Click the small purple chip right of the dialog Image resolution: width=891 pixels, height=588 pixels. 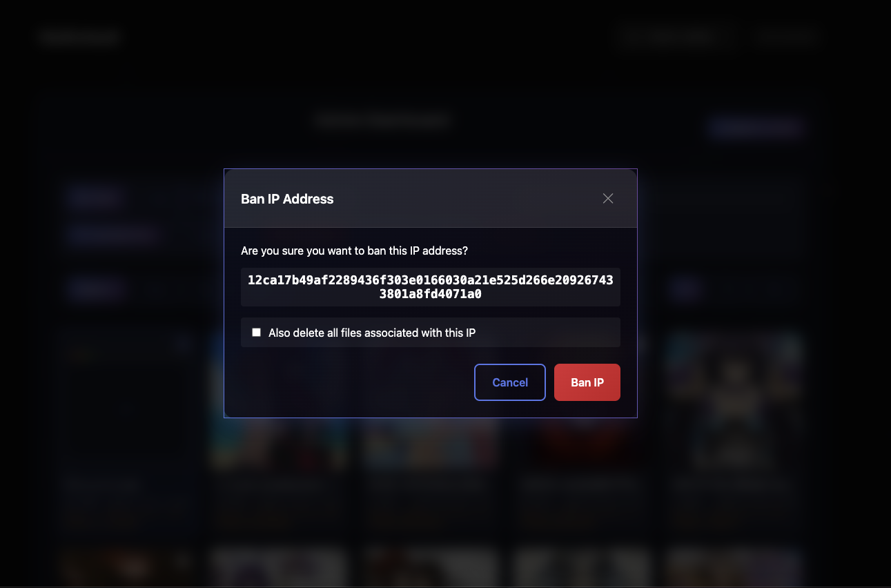click(685, 290)
